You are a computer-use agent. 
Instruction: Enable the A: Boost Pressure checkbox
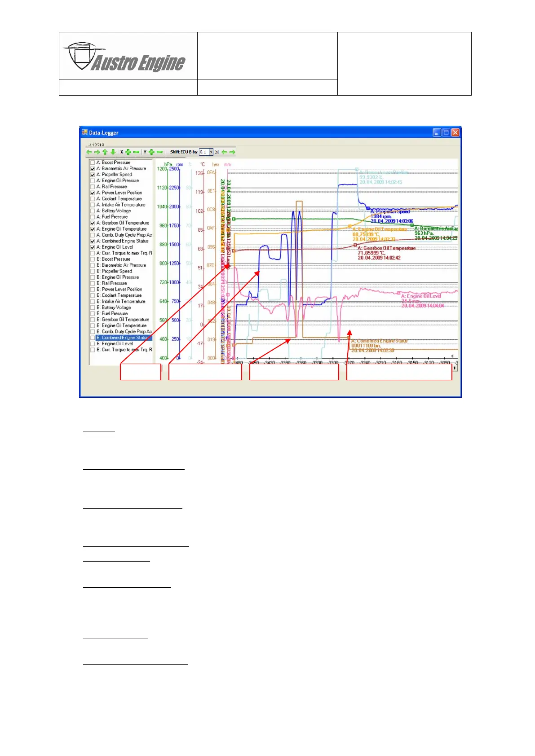(x=93, y=163)
